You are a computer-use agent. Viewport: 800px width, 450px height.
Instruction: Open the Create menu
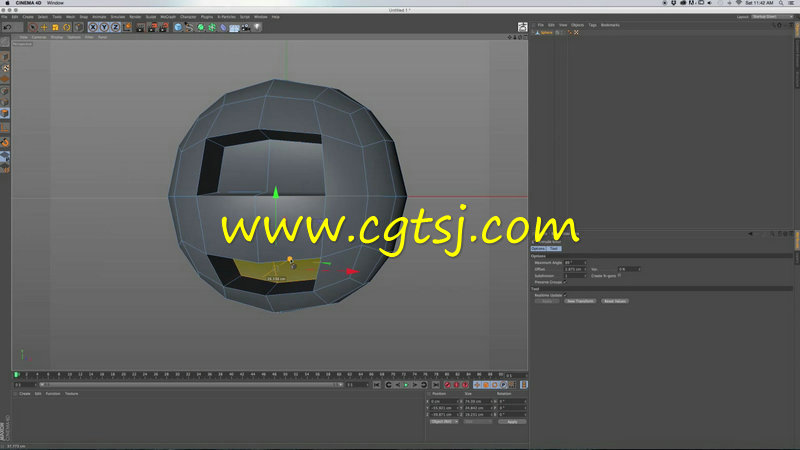pos(28,17)
